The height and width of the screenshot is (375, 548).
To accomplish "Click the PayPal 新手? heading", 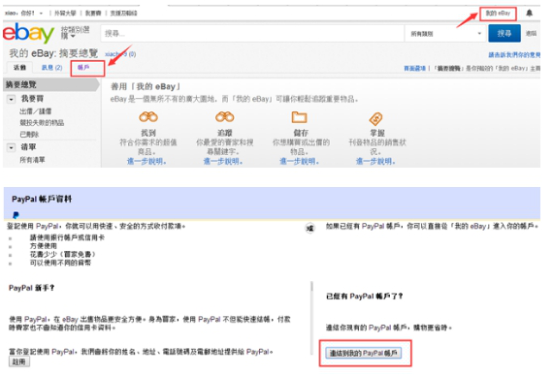I will [x=31, y=288].
